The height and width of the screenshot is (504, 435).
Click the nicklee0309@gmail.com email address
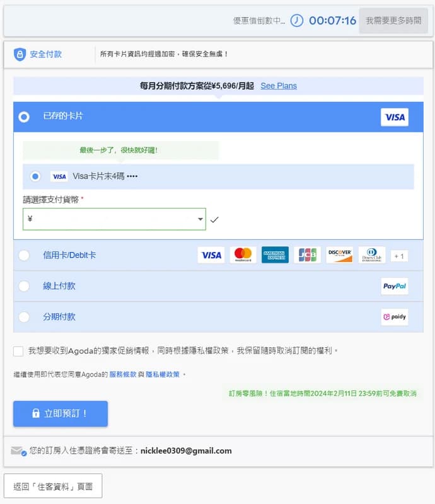point(186,451)
